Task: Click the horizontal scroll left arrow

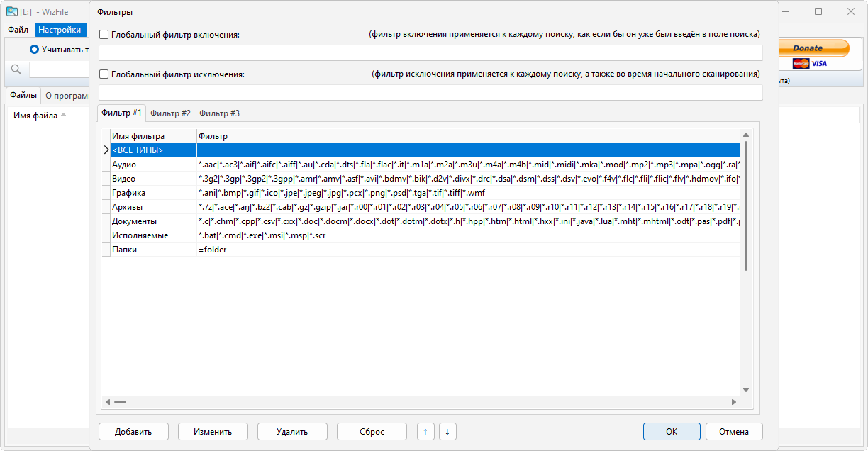Action: (x=108, y=401)
